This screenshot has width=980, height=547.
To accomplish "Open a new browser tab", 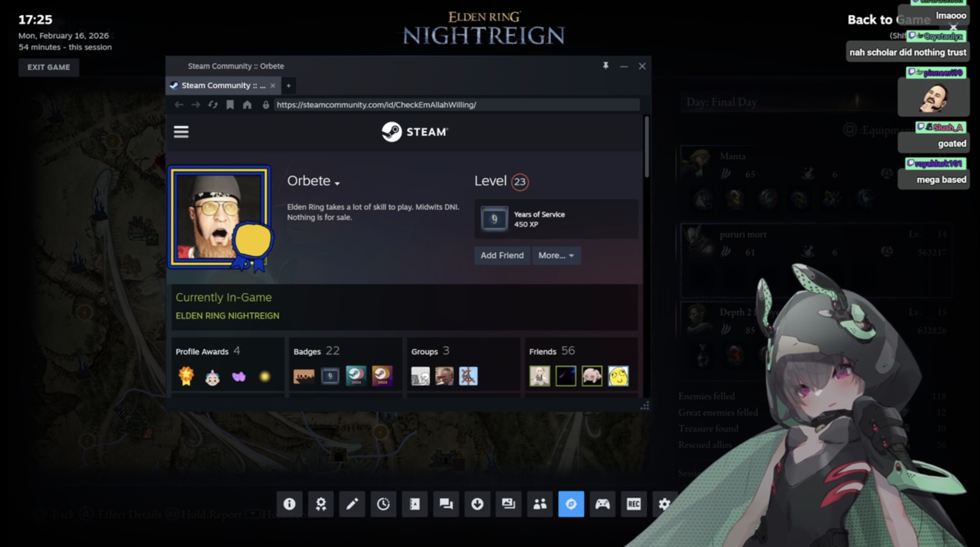I will point(289,86).
